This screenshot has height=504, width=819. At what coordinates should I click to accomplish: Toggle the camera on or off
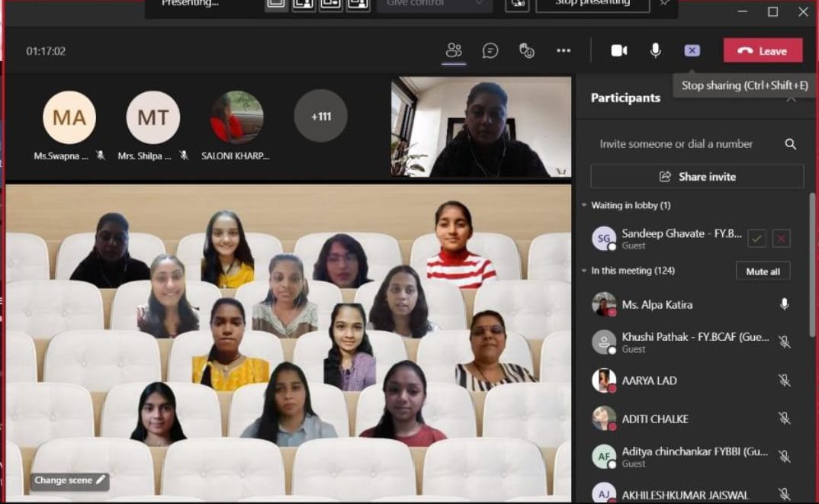pos(619,50)
